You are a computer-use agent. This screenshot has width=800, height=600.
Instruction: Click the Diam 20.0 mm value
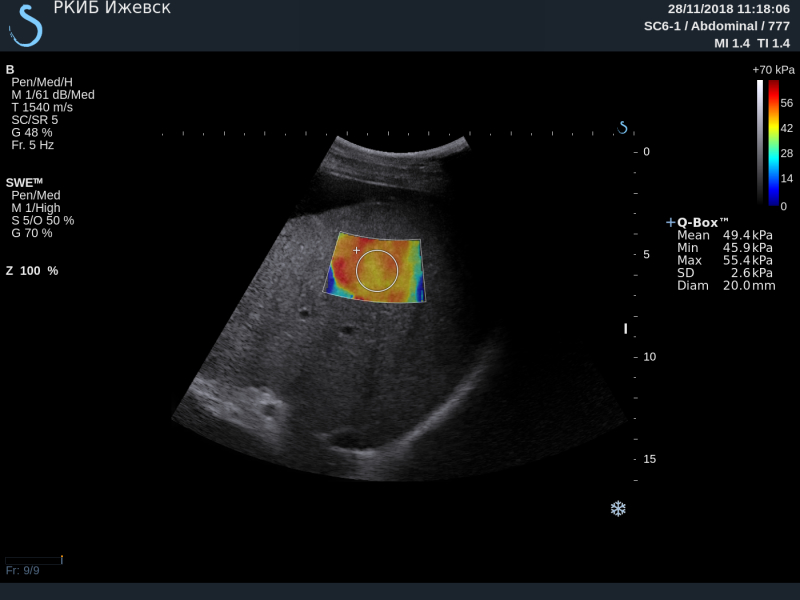(x=749, y=286)
